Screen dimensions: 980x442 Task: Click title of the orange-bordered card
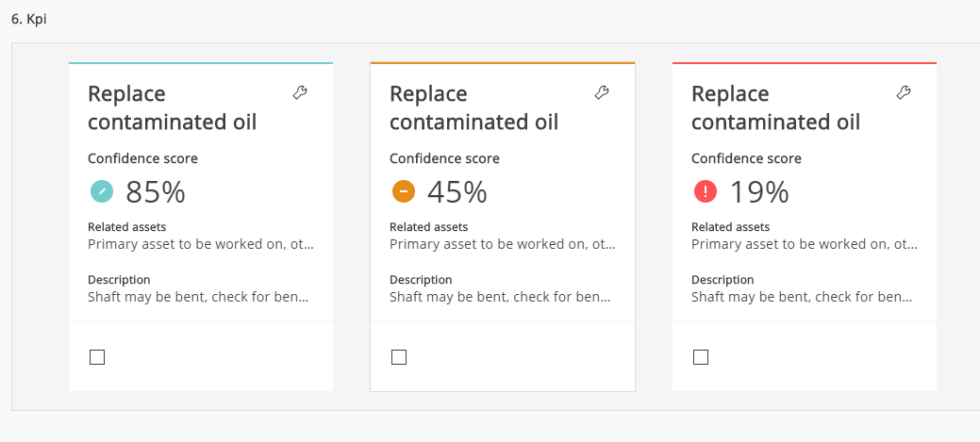(x=473, y=108)
